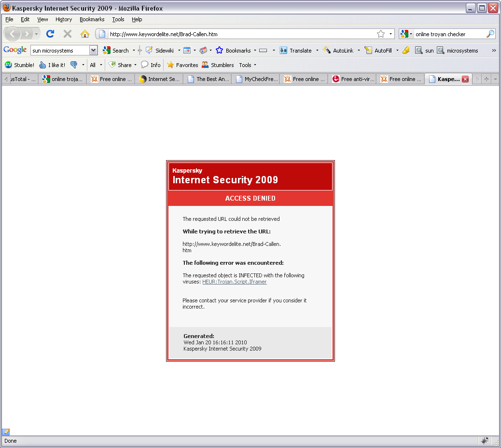Reload the current page

[x=50, y=34]
